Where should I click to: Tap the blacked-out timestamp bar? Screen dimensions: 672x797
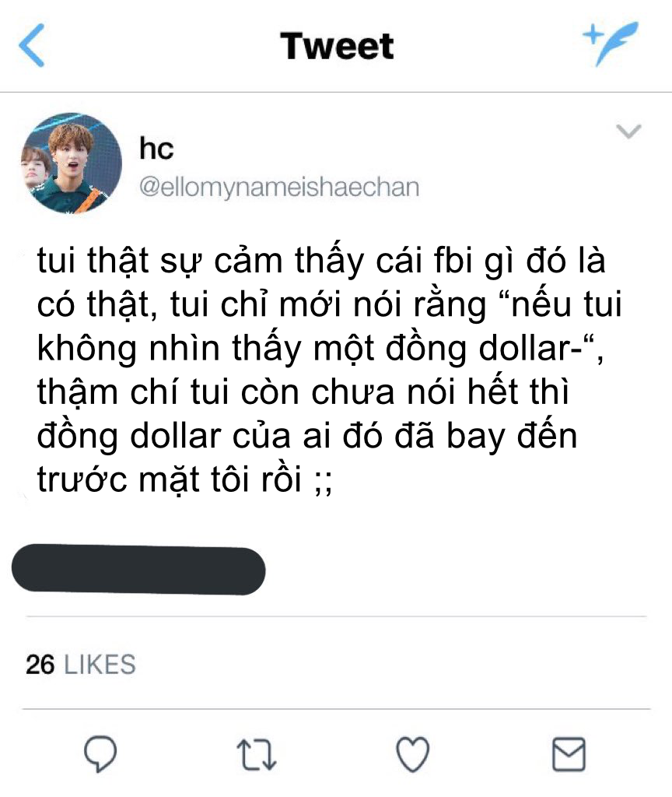pyautogui.click(x=138, y=569)
